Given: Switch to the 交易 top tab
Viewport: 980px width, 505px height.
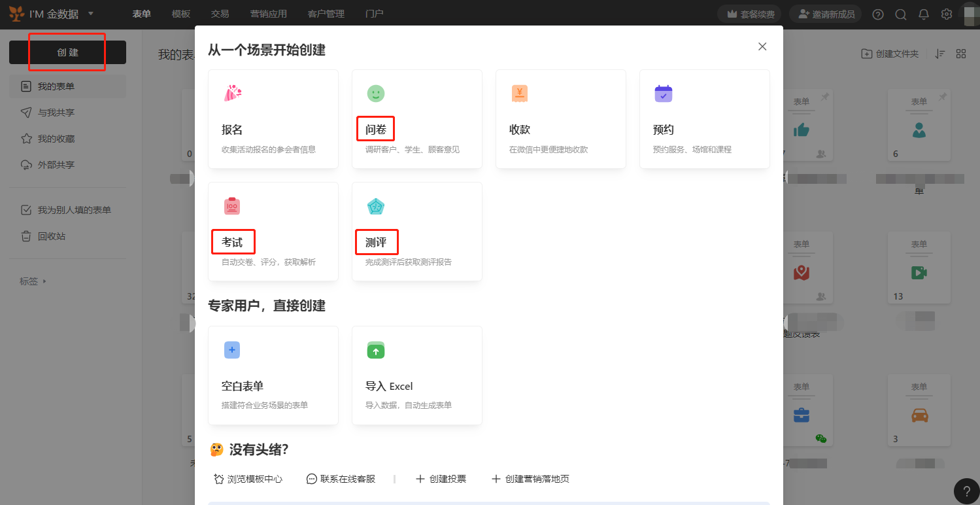Looking at the screenshot, I should click(220, 14).
